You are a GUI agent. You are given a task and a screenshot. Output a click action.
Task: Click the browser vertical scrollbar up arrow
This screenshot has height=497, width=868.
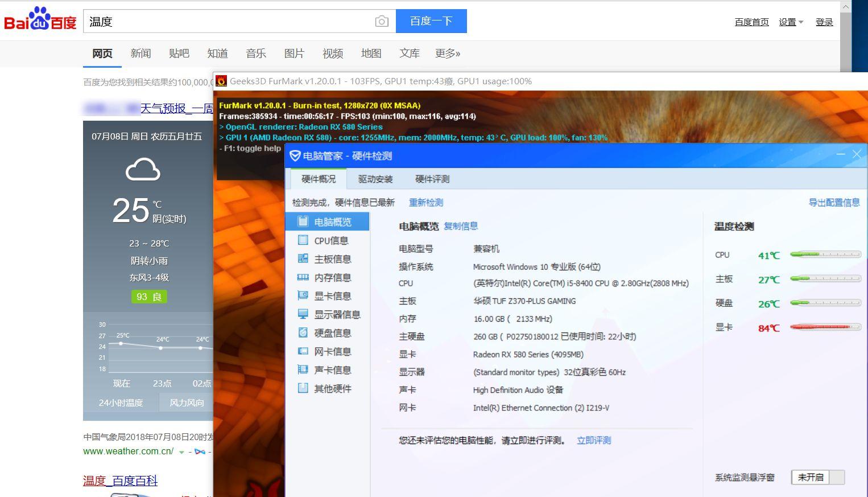[846, 7]
